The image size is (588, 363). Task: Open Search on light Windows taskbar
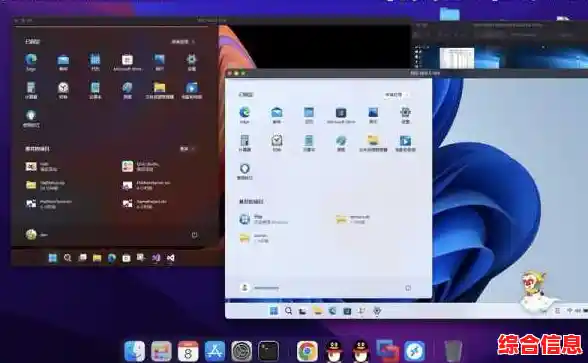288,311
